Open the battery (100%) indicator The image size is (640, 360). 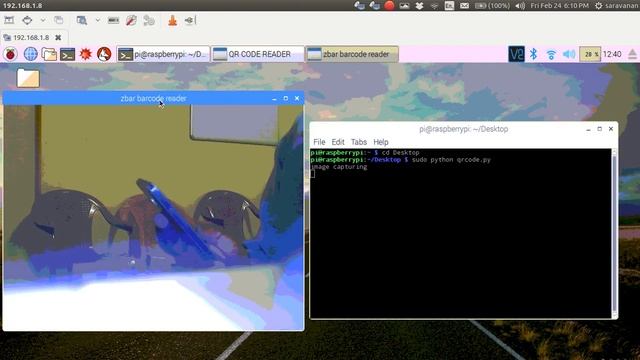pyautogui.click(x=492, y=5)
